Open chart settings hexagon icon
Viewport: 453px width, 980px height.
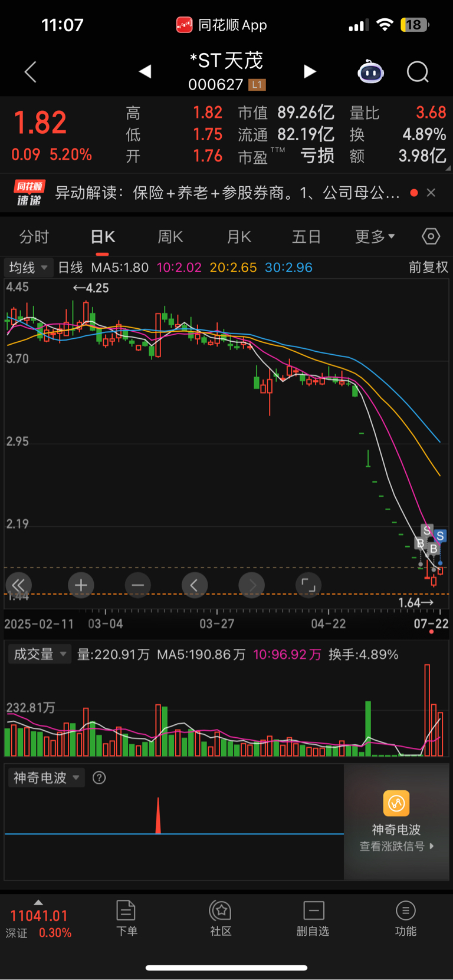point(431,236)
